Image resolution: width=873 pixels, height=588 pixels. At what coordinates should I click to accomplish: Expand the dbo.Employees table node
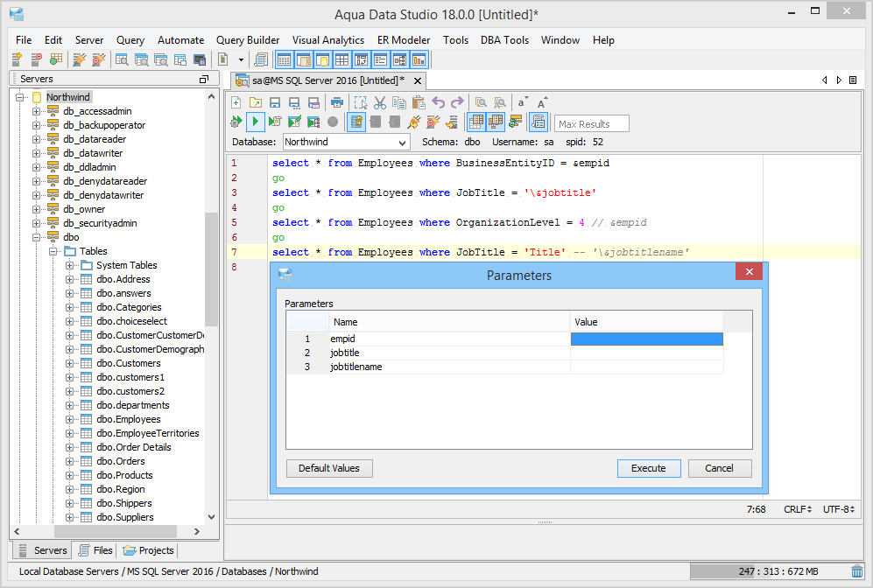(70, 419)
